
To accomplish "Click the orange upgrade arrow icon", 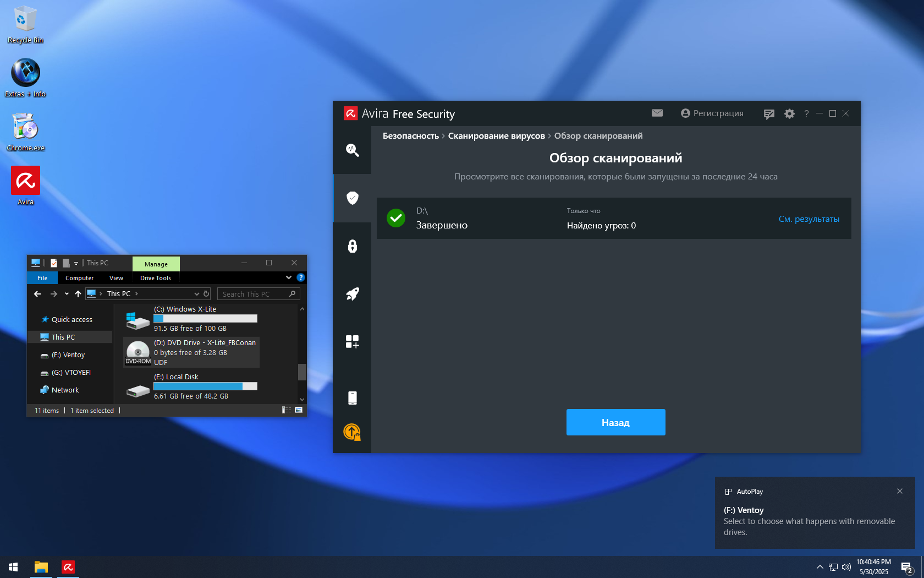I will (x=352, y=432).
